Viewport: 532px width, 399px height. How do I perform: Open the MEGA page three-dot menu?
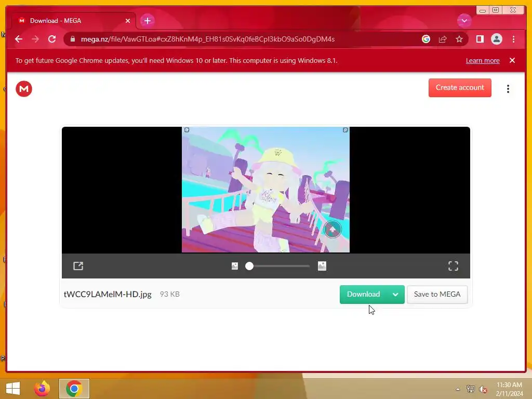click(508, 89)
